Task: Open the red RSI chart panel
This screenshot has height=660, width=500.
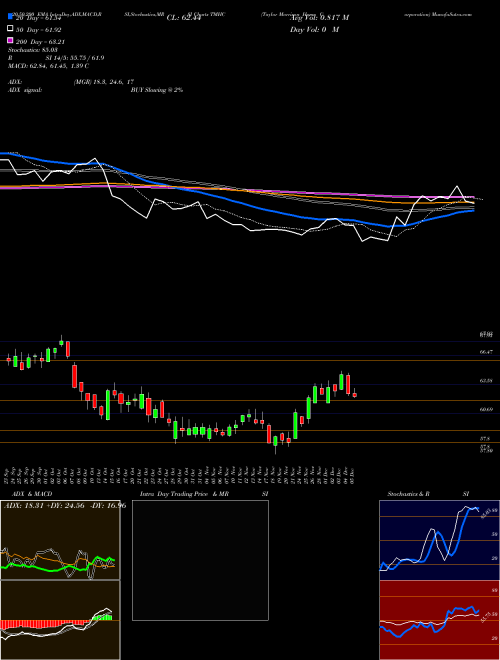Action: coord(439,620)
